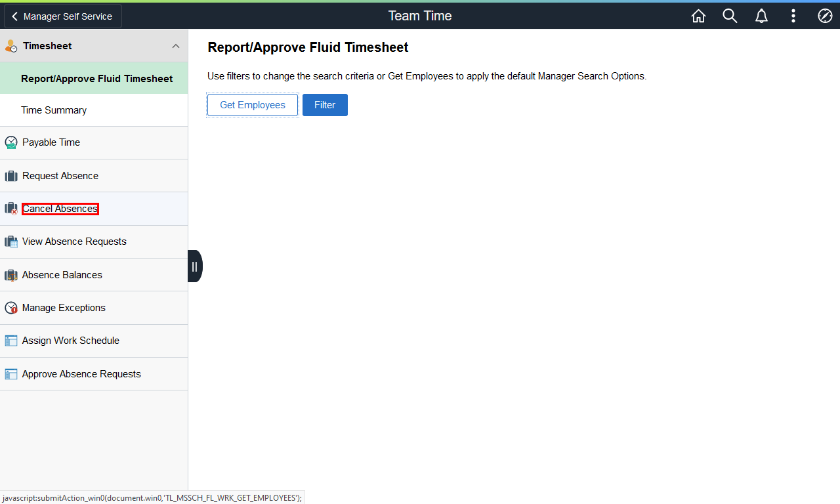840x504 pixels.
Task: Open the Home icon in header
Action: 698,16
